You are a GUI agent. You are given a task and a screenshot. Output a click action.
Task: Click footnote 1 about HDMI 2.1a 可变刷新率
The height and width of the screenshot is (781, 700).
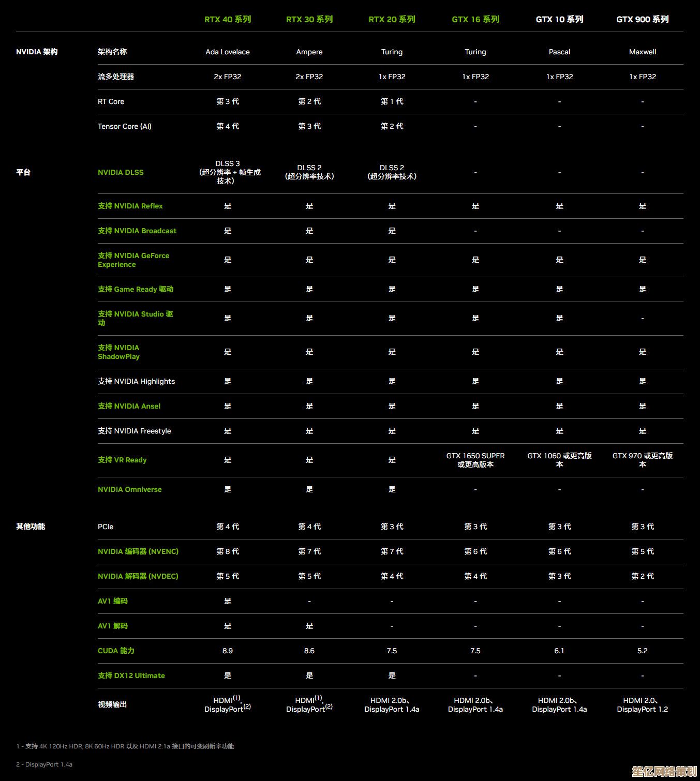(x=125, y=746)
